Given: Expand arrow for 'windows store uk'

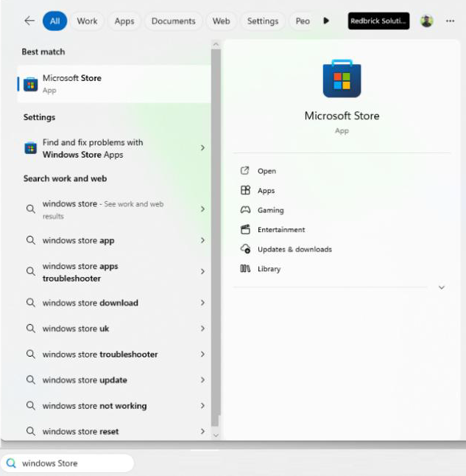Looking at the screenshot, I should coord(202,328).
